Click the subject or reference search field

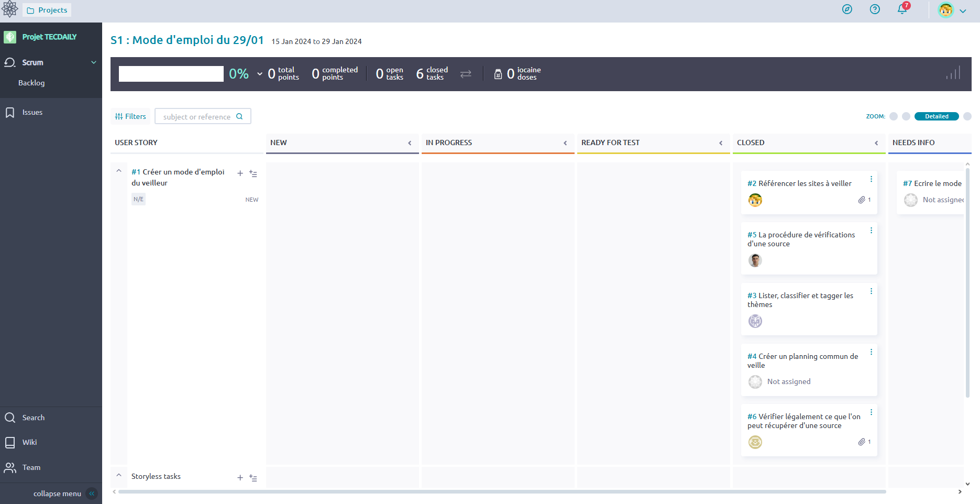197,116
